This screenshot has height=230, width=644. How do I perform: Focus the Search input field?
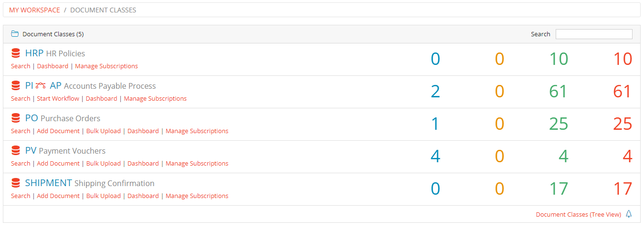[594, 34]
